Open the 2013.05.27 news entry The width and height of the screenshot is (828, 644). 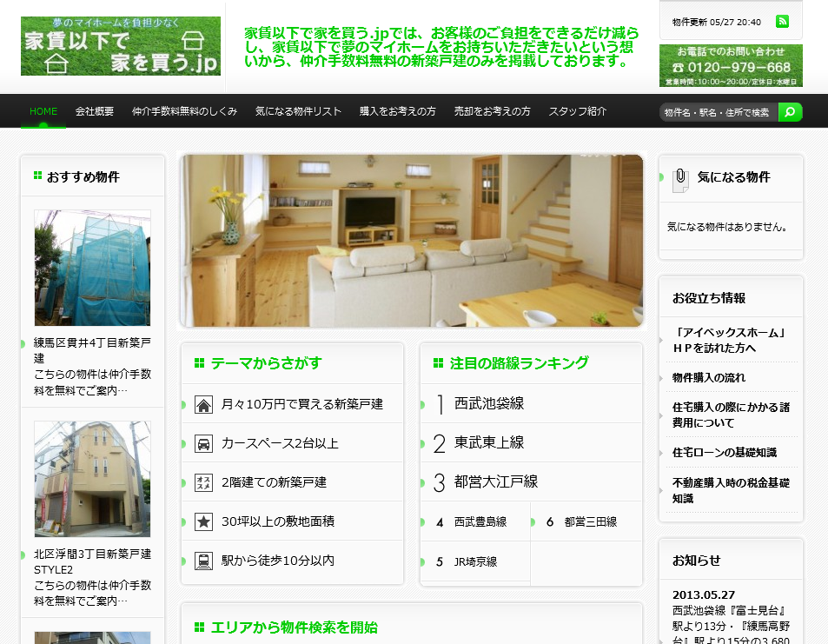coord(731,617)
